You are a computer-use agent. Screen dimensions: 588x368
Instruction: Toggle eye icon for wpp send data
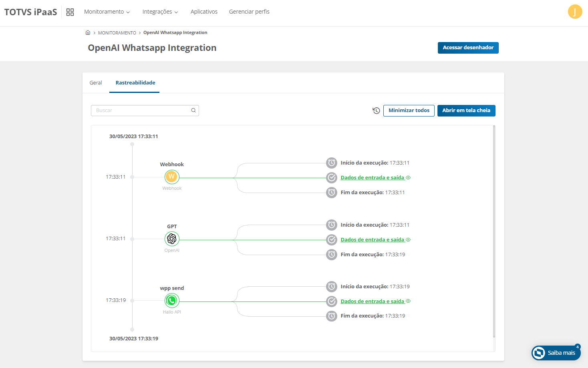click(408, 301)
